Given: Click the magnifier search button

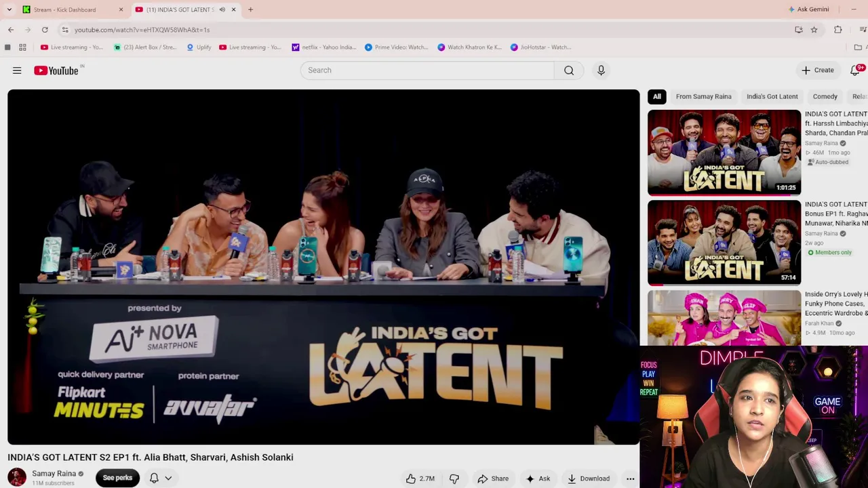Looking at the screenshot, I should [569, 70].
